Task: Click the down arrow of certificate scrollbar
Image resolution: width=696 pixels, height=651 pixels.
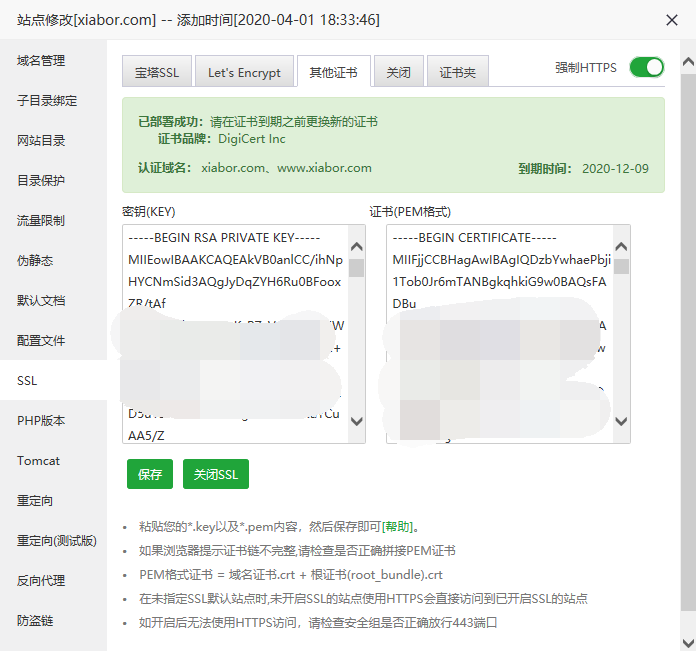Action: [621, 421]
